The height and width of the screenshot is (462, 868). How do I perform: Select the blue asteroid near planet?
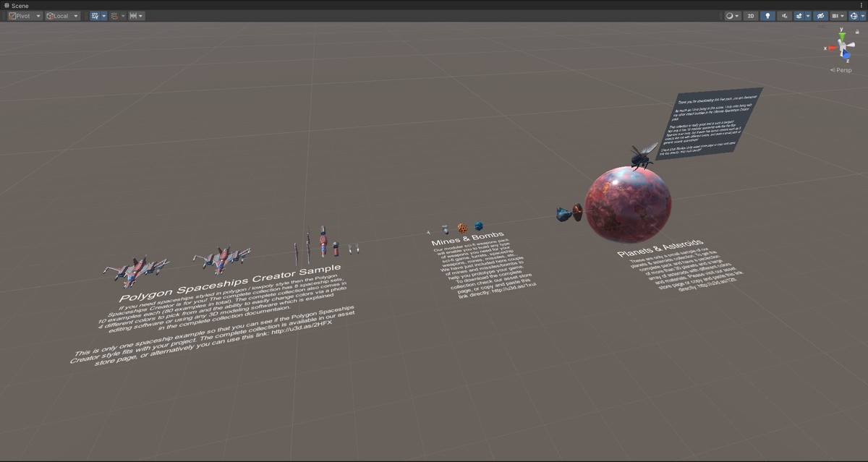[x=563, y=214]
